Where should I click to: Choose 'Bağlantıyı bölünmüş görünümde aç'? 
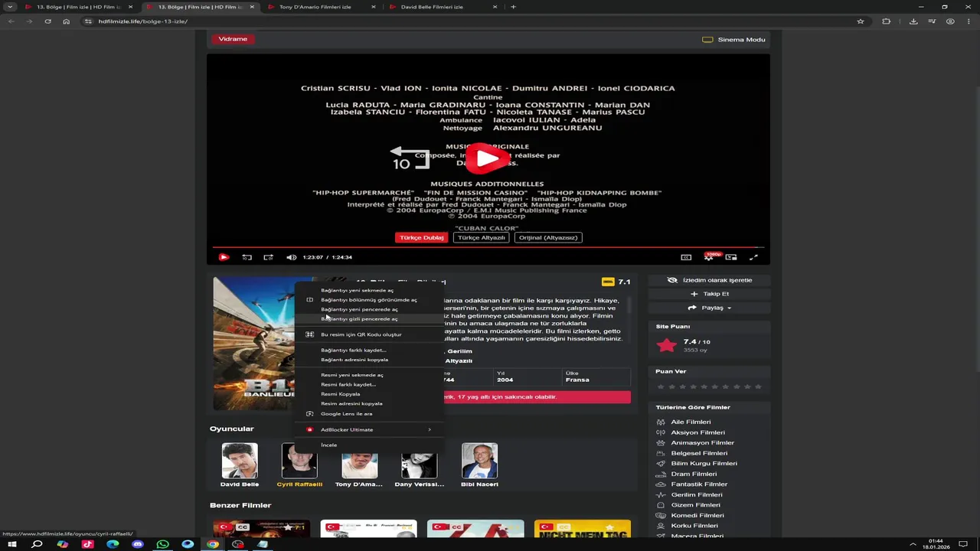pos(369,300)
